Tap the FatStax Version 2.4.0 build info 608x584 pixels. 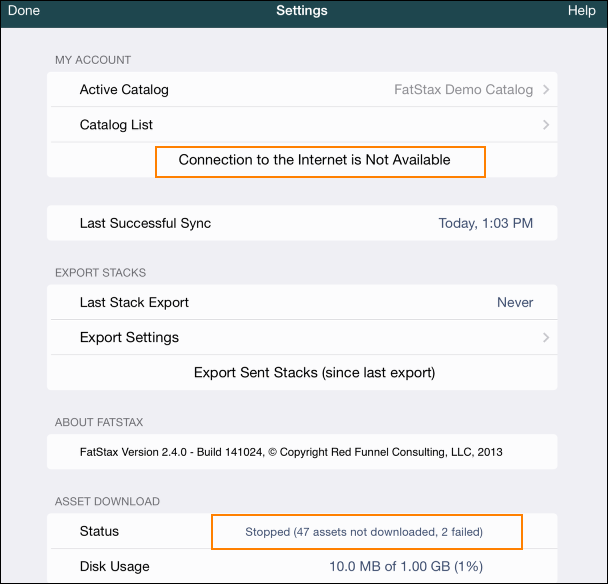[x=291, y=452]
